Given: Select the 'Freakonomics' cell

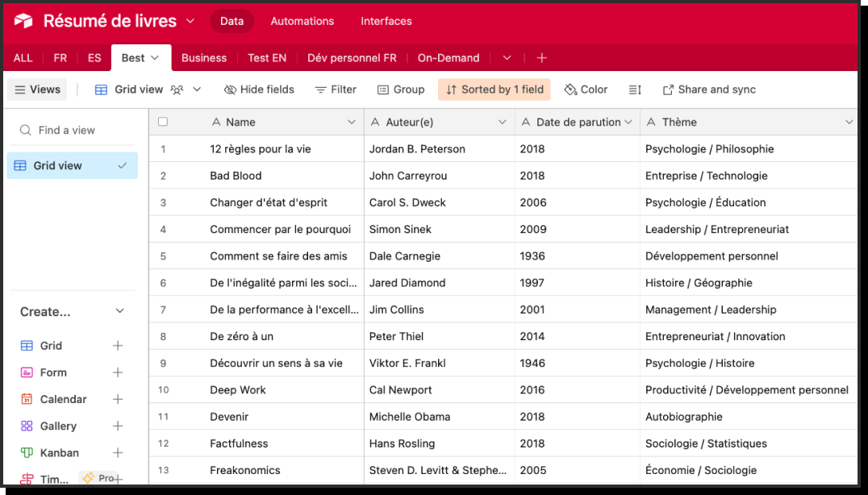Looking at the screenshot, I should (x=285, y=471).
